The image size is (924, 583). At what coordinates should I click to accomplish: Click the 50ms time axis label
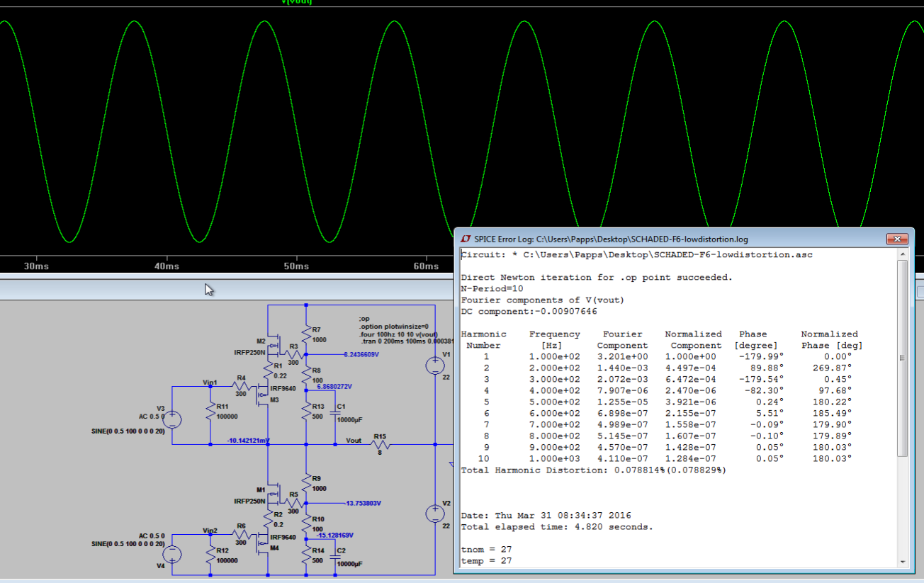(296, 266)
